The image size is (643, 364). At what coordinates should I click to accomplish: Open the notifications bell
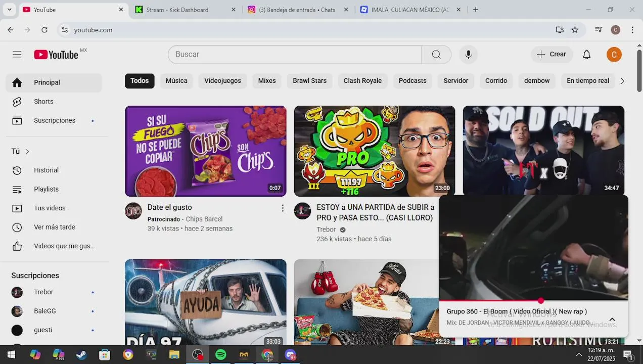586,55
